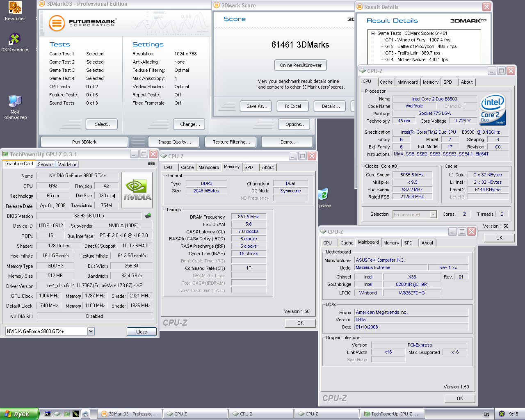525x420 pixels.
Task: Click GPU-Z title bar window icon
Action: [5, 154]
